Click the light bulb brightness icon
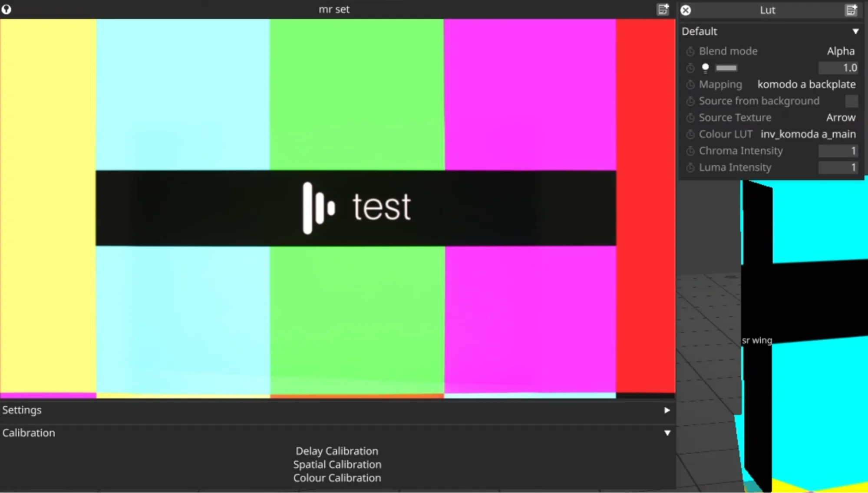Image resolution: width=868 pixels, height=493 pixels. point(705,68)
